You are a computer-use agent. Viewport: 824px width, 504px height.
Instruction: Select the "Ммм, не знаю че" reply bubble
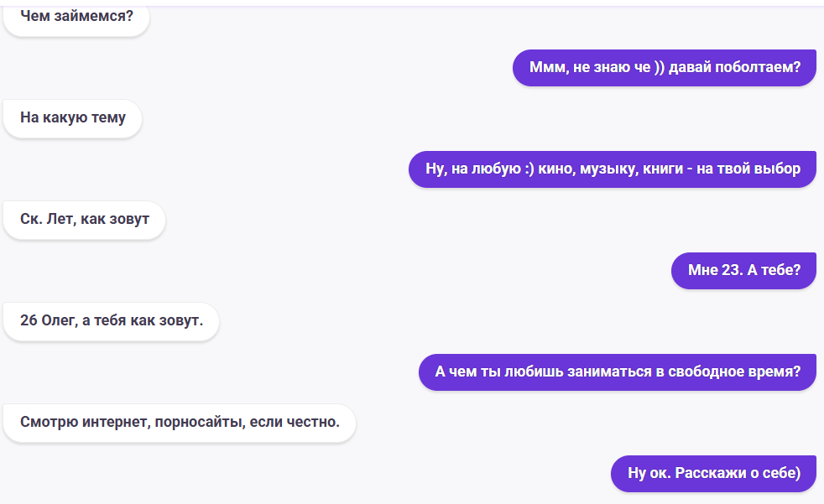pos(664,68)
